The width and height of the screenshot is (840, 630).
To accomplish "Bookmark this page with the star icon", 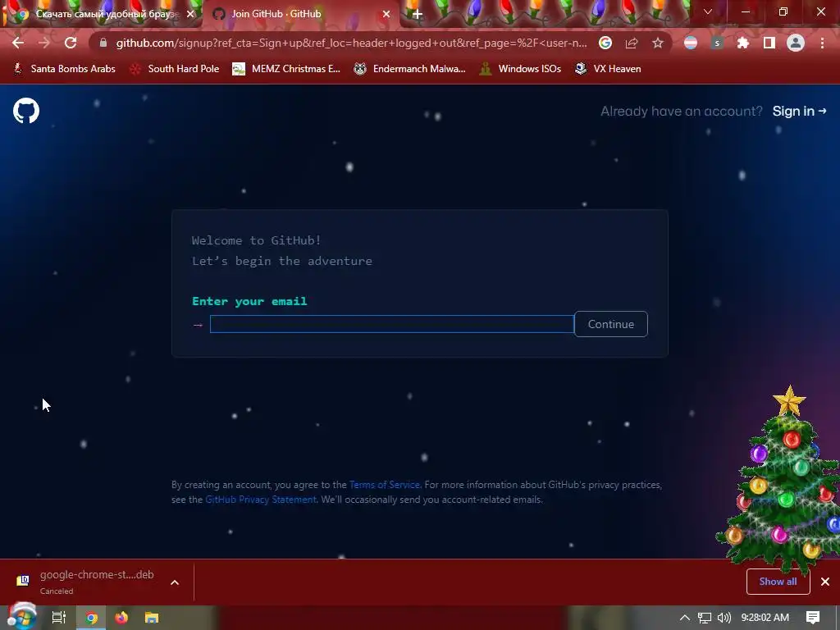I will (658, 43).
